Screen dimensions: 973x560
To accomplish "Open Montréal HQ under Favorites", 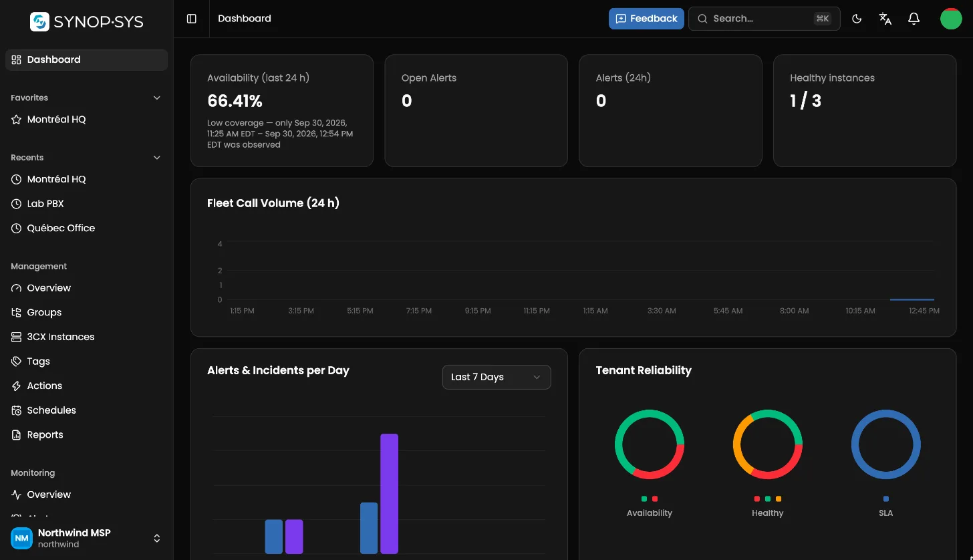I will 86,120.
